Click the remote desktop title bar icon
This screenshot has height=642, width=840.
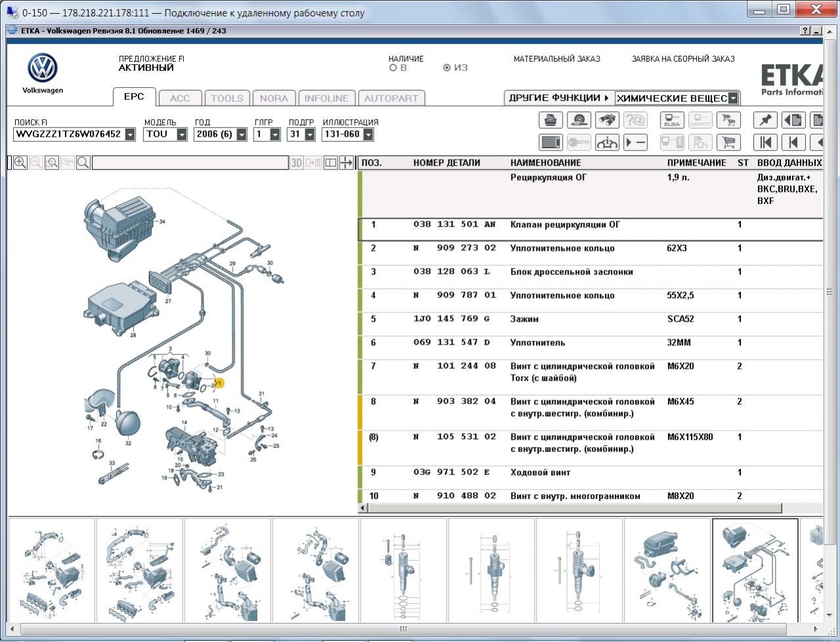(x=12, y=12)
